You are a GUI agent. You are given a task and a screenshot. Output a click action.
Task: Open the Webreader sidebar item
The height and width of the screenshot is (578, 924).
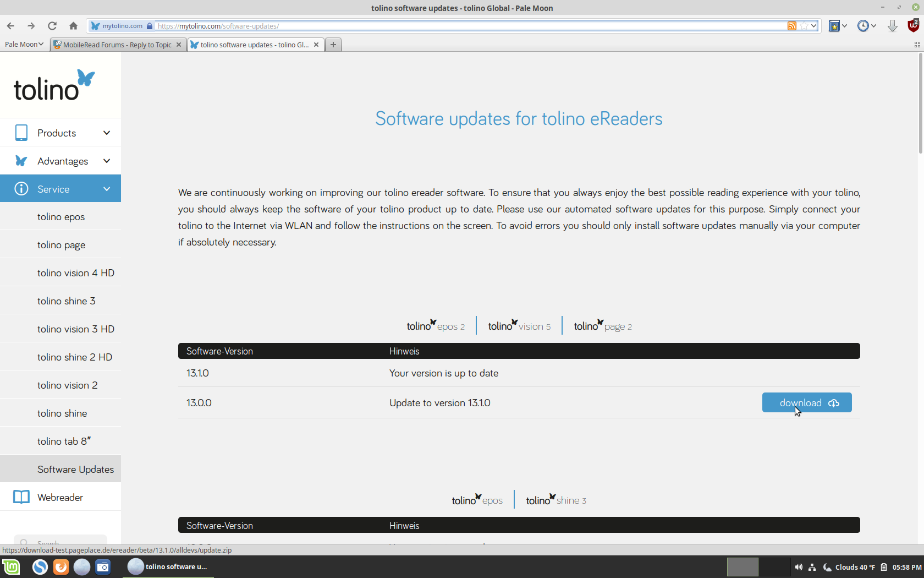click(61, 497)
